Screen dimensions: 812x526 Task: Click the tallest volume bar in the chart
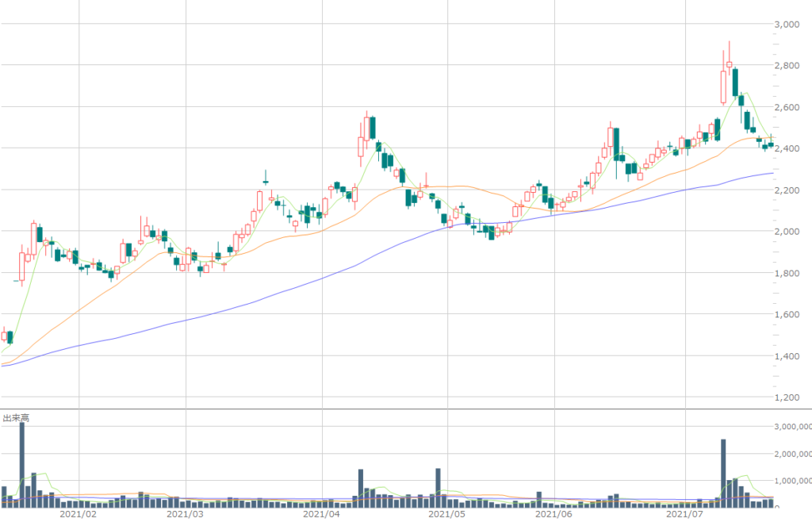tap(21, 465)
